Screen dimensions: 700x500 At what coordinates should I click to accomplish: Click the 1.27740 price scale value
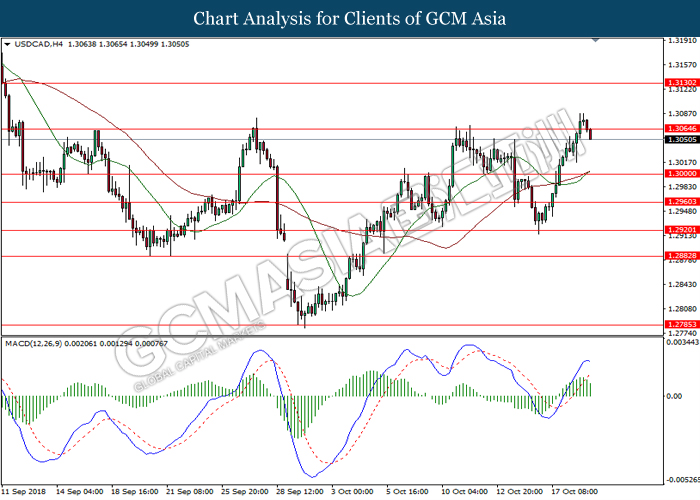[682, 333]
